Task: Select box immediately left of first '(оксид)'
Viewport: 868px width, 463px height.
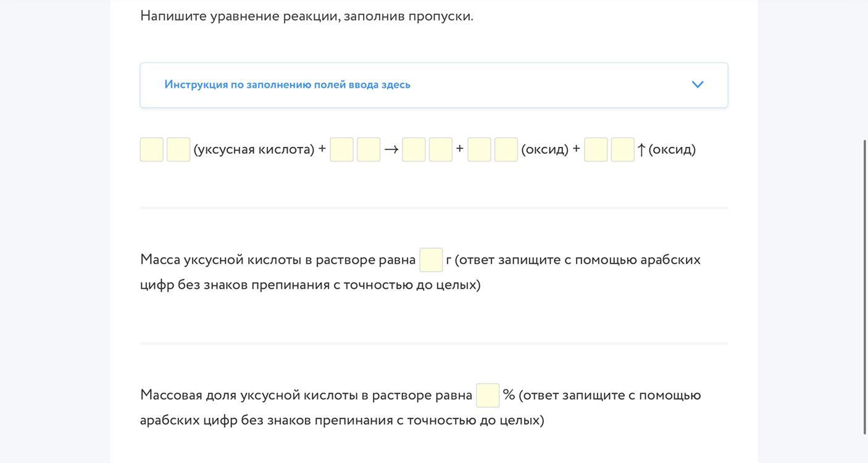Action: pos(506,149)
